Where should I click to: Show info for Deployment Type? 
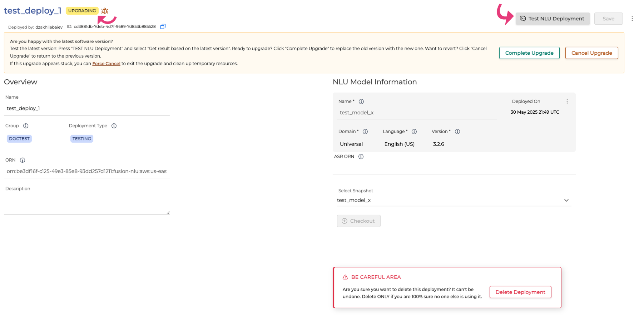(x=114, y=126)
